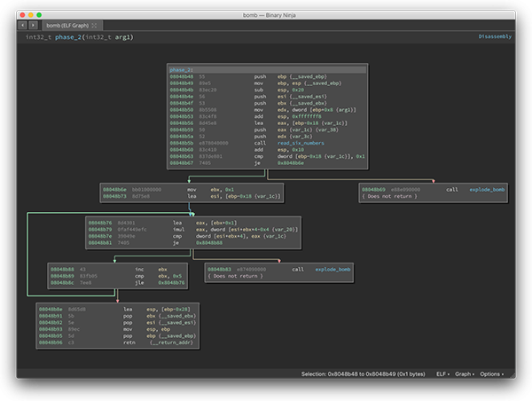
Task: Open the ELF dropdown in status bar
Action: click(442, 373)
